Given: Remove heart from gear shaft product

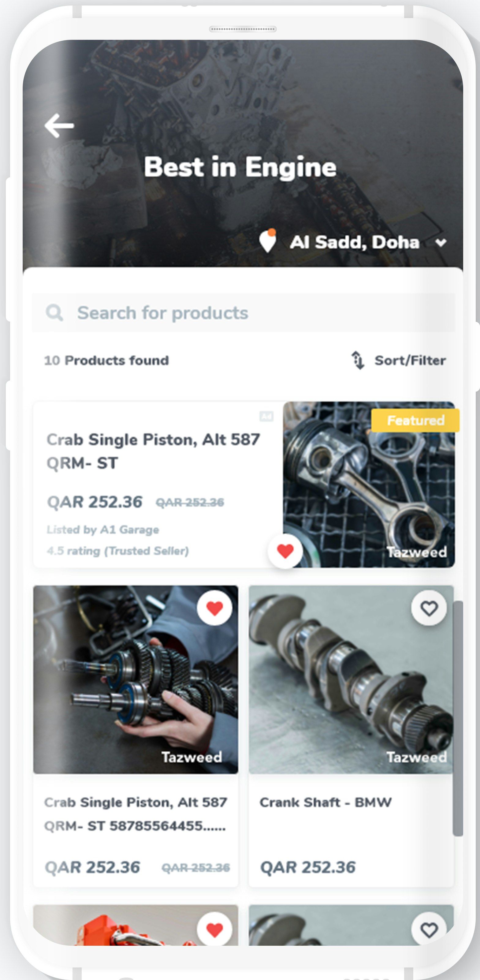Looking at the screenshot, I should (214, 608).
